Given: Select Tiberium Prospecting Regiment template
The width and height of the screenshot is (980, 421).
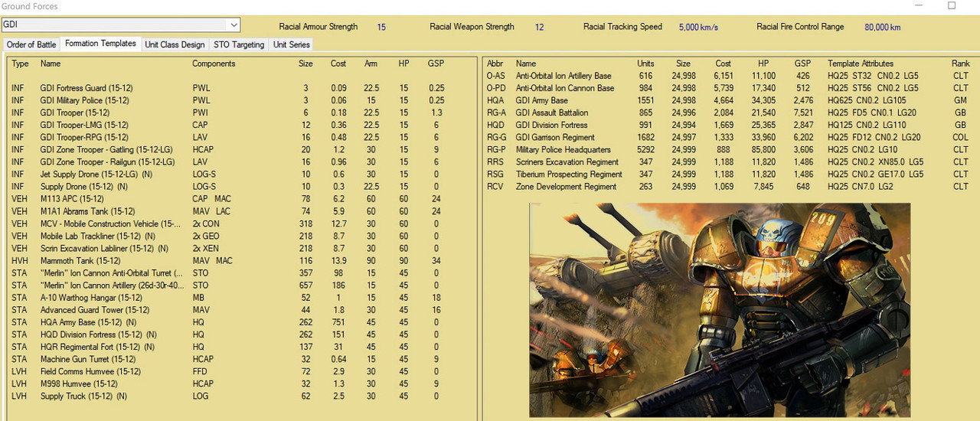Looking at the screenshot, I should point(730,174).
